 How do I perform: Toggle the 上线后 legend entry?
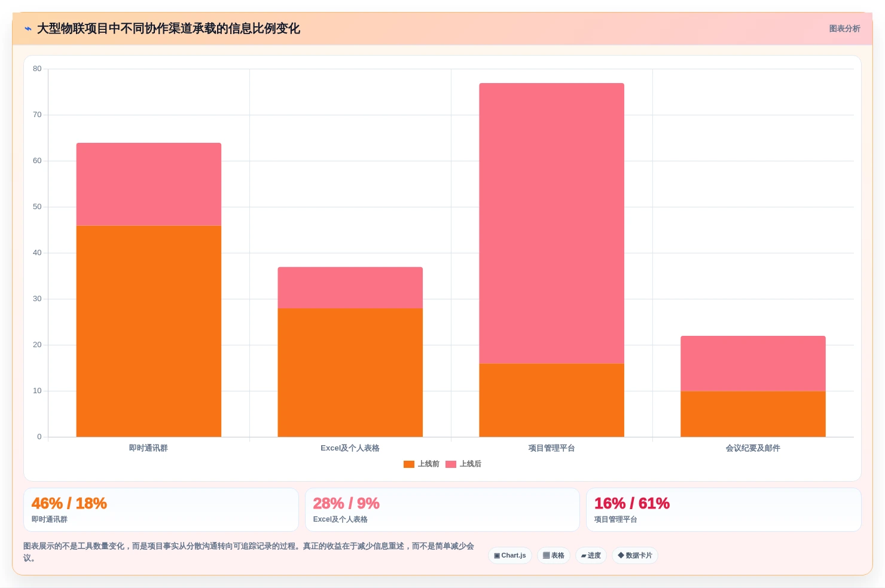click(463, 464)
